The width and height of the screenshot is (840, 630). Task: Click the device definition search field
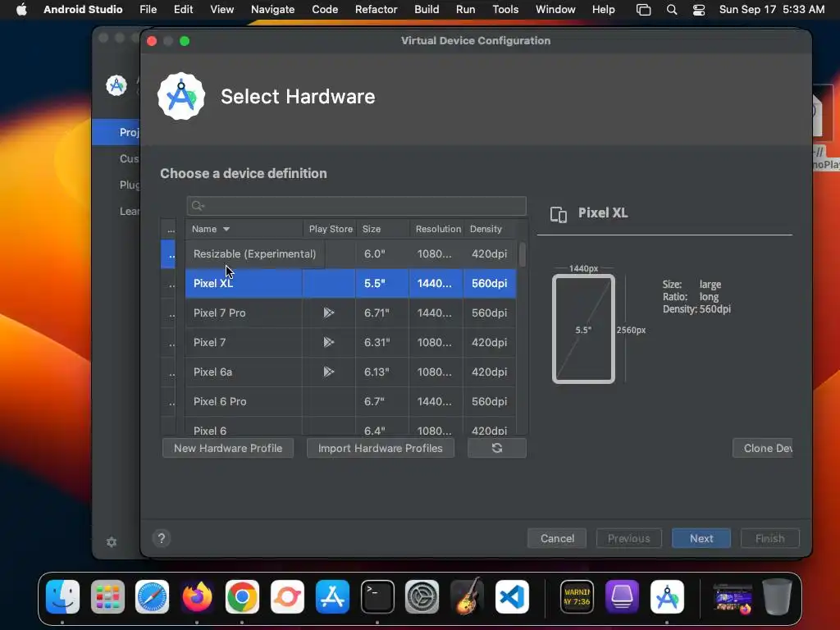356,206
